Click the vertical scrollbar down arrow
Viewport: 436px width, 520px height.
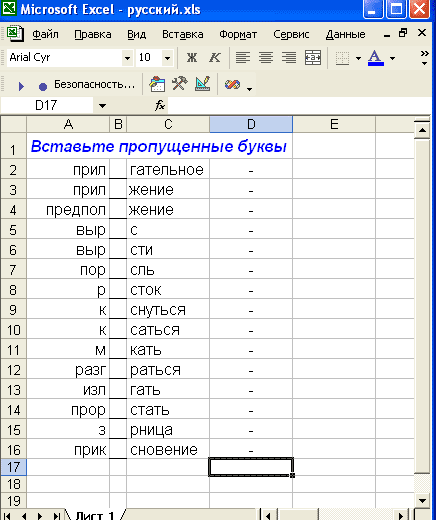[422, 501]
